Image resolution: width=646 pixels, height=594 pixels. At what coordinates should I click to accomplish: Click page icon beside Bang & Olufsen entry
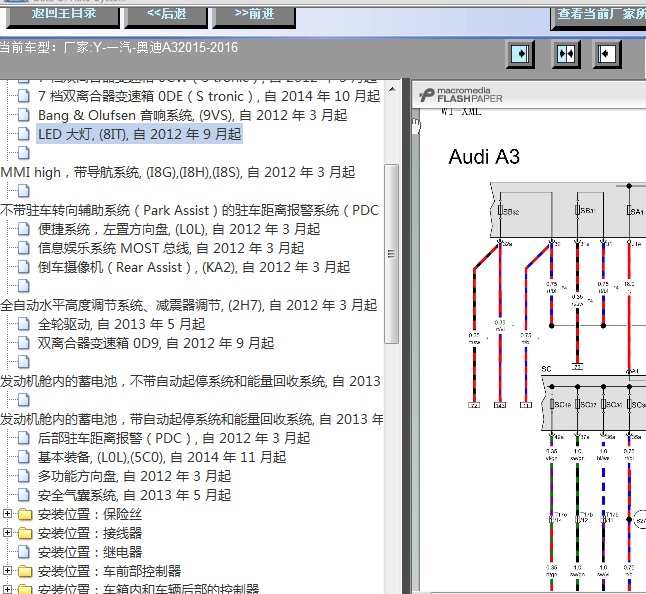[24, 115]
